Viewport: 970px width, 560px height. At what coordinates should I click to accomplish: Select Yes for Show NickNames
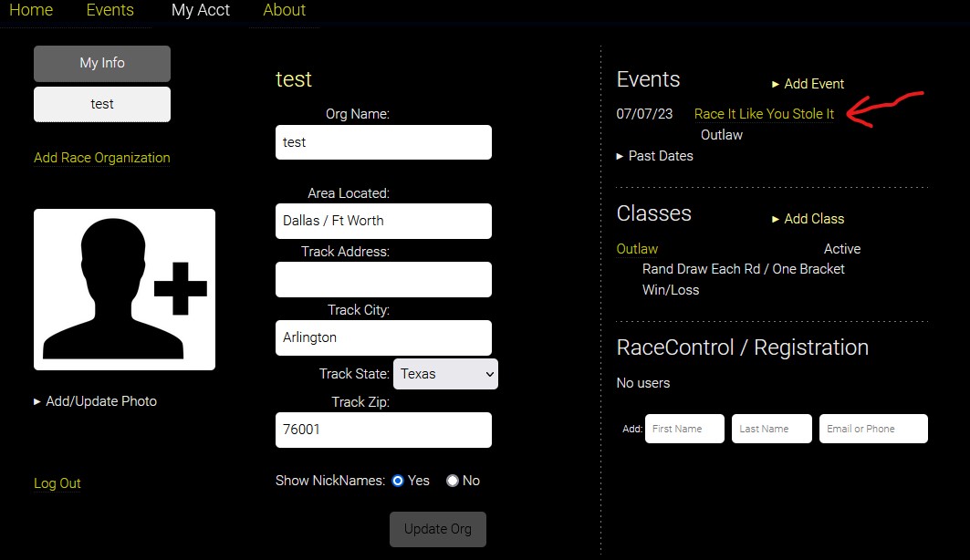(398, 481)
